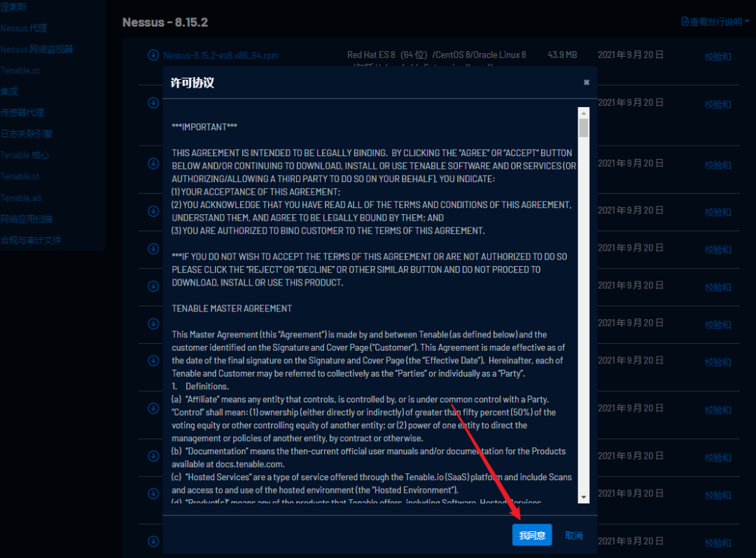Click the '1. Definitions.' line in the agreement
This screenshot has height=558, width=756.
coord(200,386)
